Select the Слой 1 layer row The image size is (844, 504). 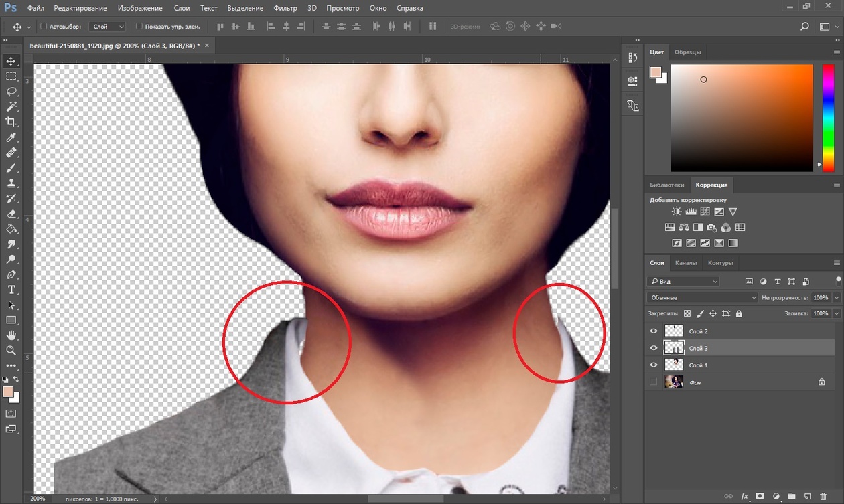(737, 365)
